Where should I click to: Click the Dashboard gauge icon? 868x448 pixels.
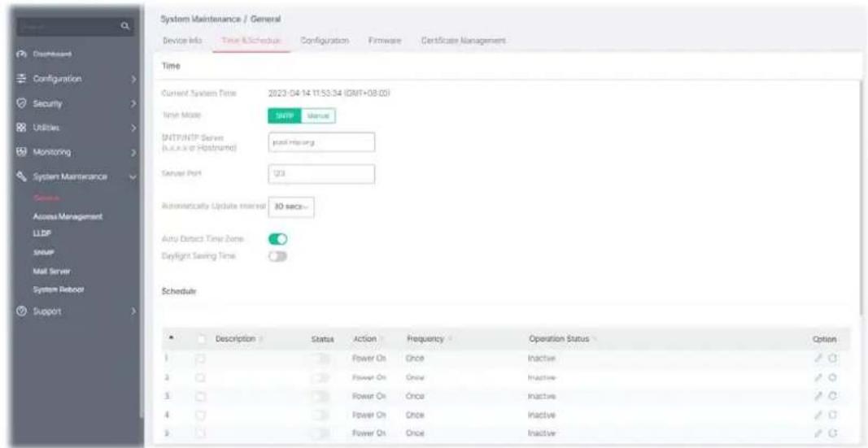22,54
